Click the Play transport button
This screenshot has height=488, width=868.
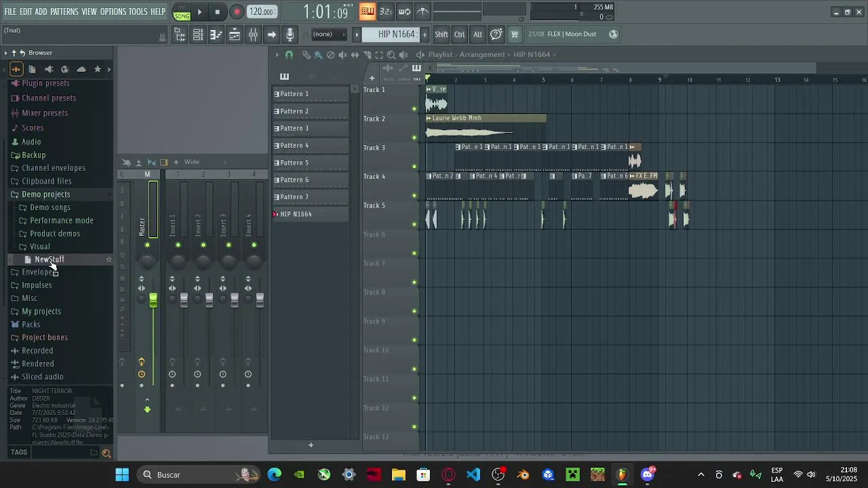[199, 12]
